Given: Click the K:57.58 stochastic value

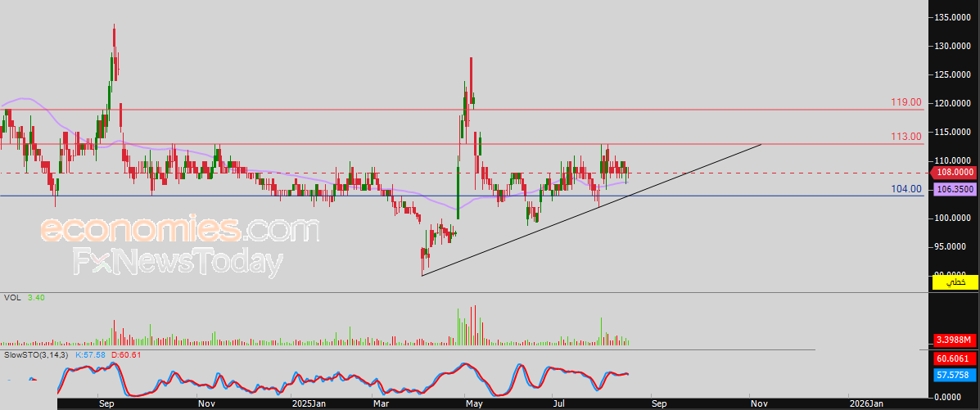Looking at the screenshot, I should coord(91,354).
